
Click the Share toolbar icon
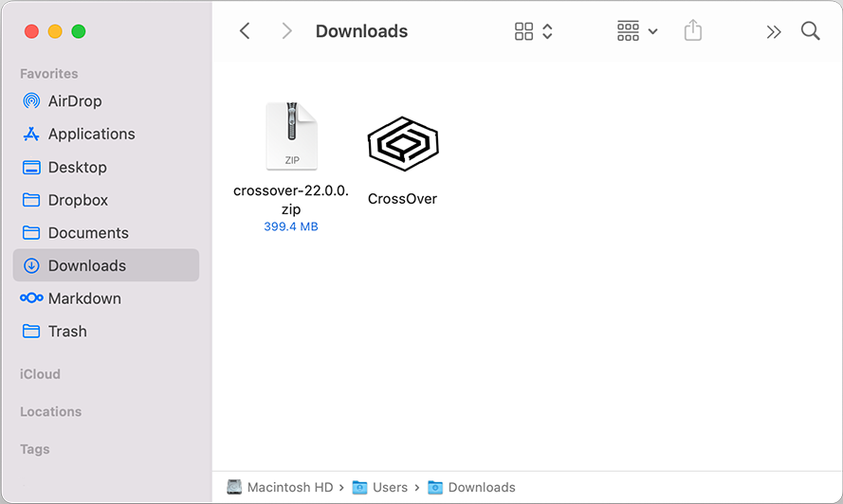tap(693, 31)
